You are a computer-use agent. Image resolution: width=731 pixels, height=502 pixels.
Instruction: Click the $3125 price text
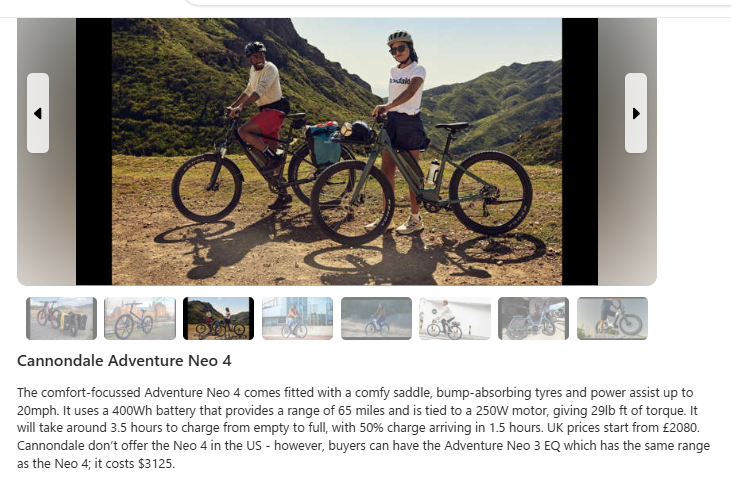156,464
